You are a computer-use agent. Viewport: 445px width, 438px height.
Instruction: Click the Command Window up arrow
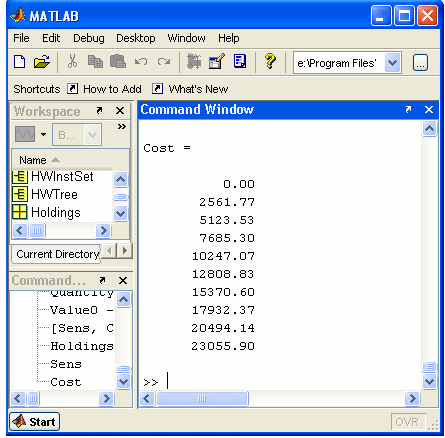coord(429,128)
